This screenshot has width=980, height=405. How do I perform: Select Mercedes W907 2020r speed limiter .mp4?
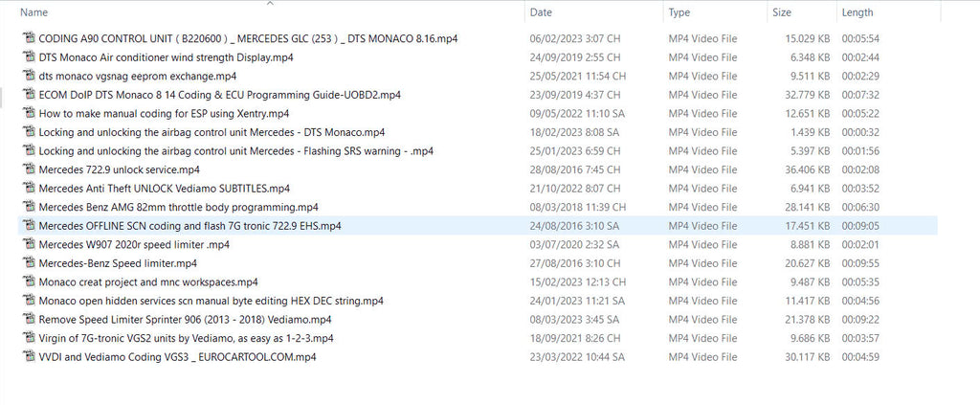pyautogui.click(x=134, y=244)
